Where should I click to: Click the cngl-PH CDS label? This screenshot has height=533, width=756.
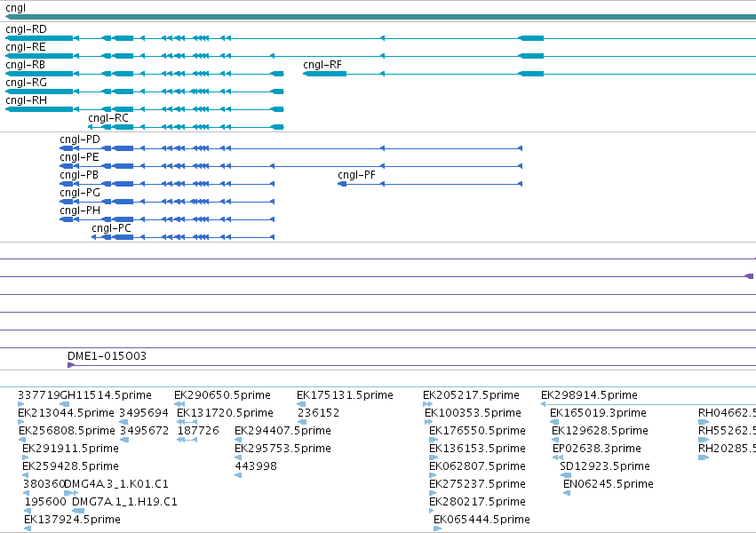[x=80, y=211]
